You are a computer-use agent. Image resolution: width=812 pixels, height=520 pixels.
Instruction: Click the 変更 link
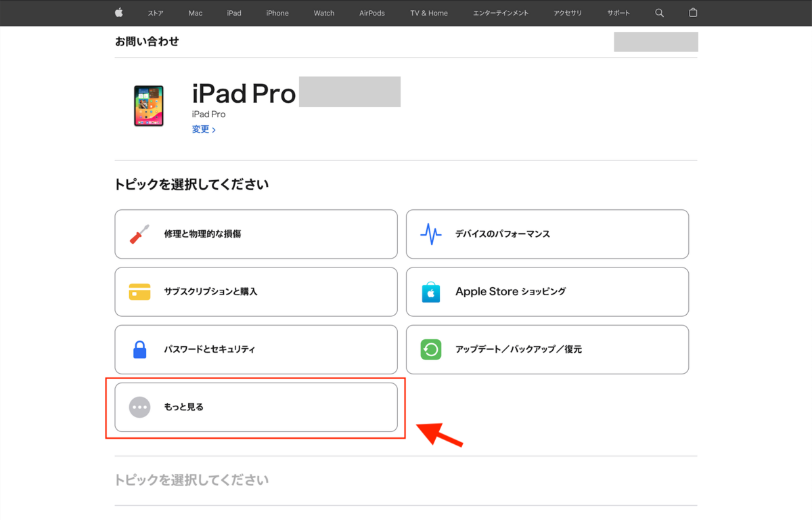204,129
